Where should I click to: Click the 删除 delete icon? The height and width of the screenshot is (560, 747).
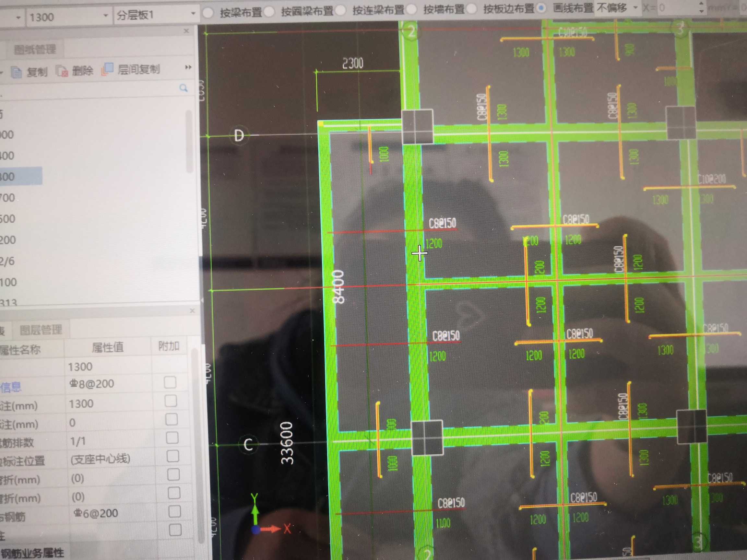tap(62, 71)
